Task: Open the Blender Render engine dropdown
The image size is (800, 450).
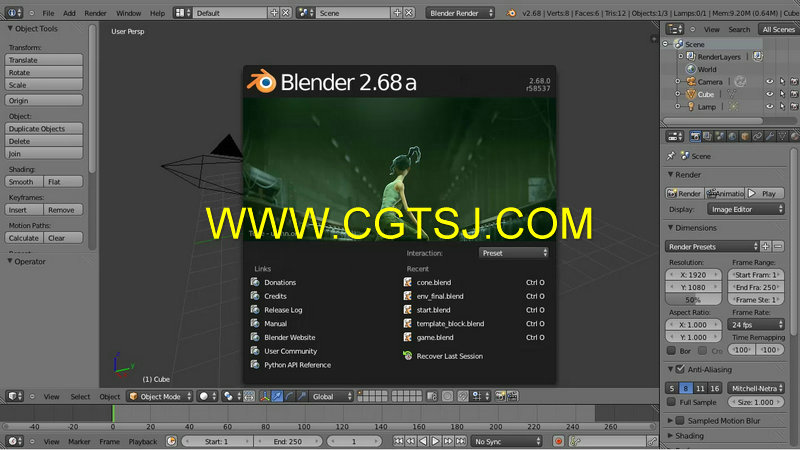Action: pyautogui.click(x=460, y=13)
